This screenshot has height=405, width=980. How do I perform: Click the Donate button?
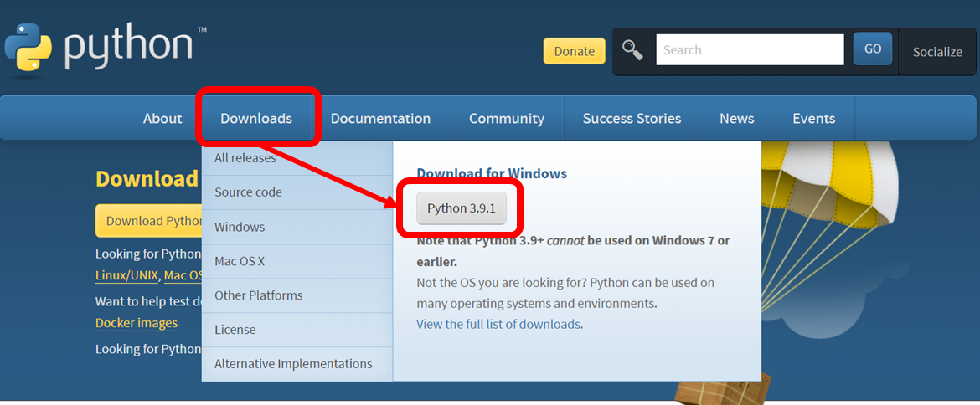(x=574, y=51)
